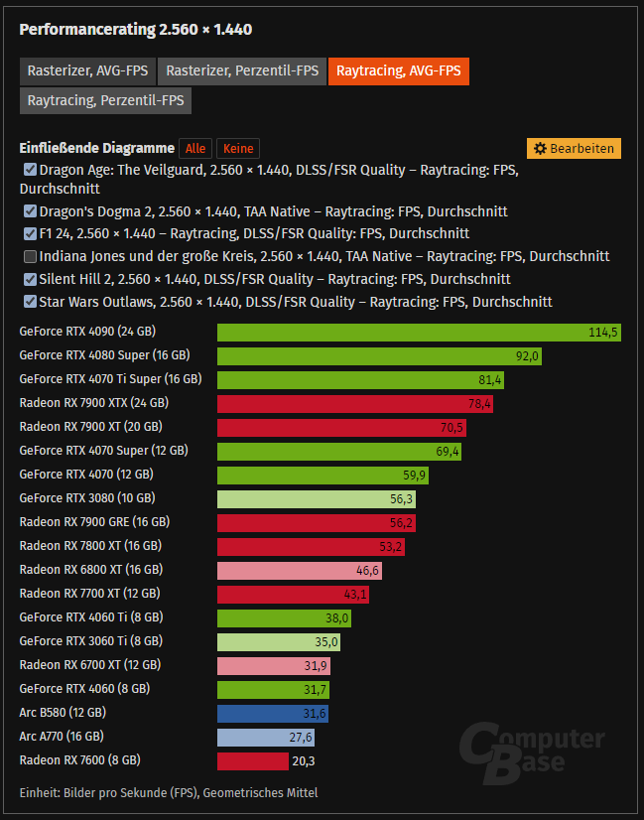Click the Keine button

click(238, 149)
